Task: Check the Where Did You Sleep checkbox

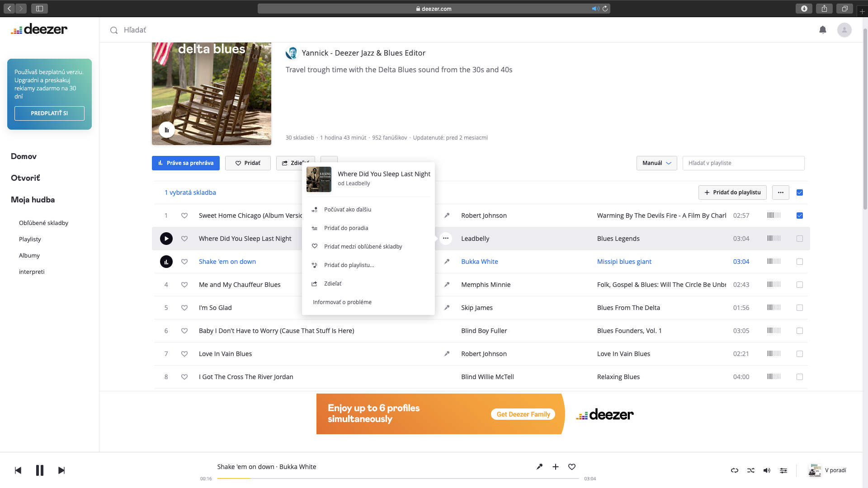Action: point(800,239)
